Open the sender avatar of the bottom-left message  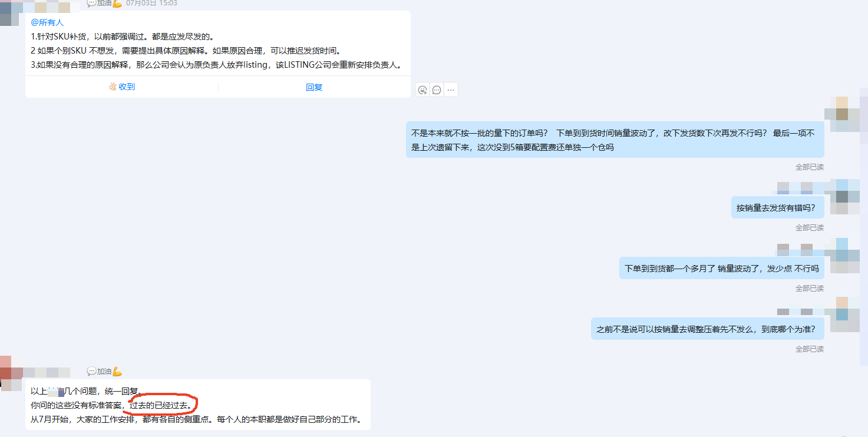11,373
